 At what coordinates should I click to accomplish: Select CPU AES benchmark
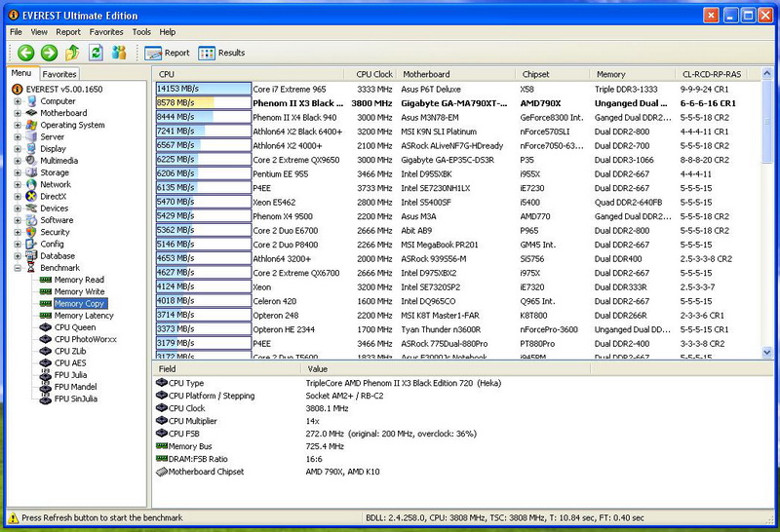tap(70, 363)
